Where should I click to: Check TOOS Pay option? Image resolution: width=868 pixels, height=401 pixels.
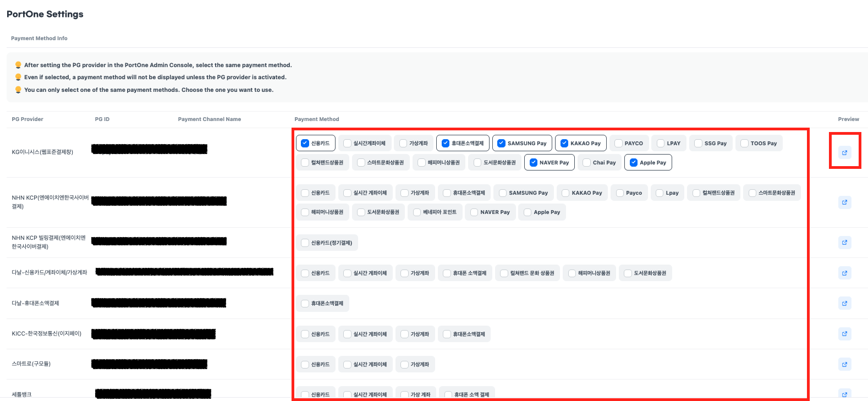coord(744,144)
